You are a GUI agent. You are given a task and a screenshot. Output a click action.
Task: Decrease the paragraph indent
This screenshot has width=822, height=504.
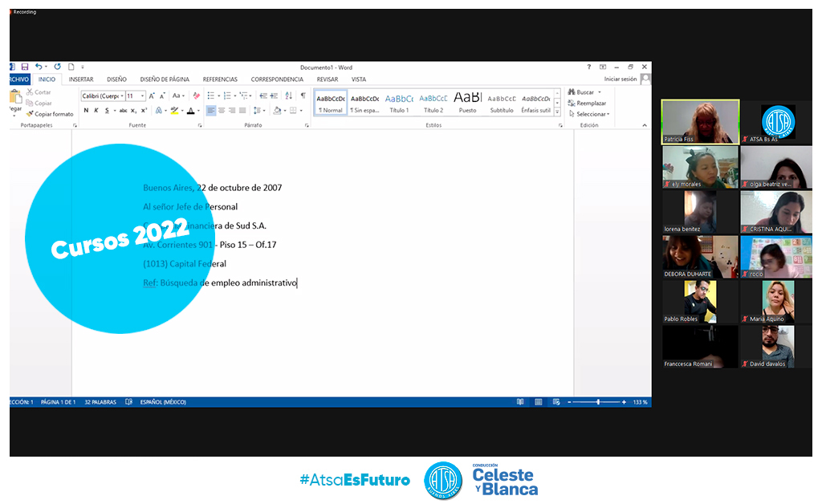tap(263, 96)
